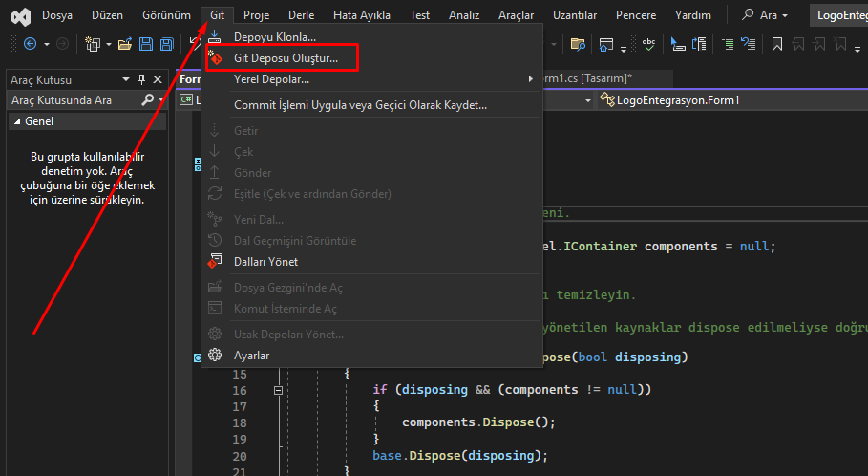
Task: Open the Derle menu
Action: (301, 15)
